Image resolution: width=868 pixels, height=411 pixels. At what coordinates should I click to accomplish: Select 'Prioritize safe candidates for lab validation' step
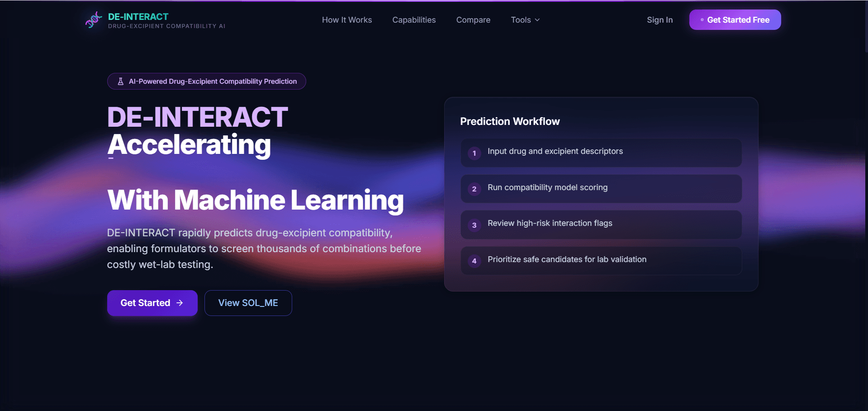[x=567, y=259]
